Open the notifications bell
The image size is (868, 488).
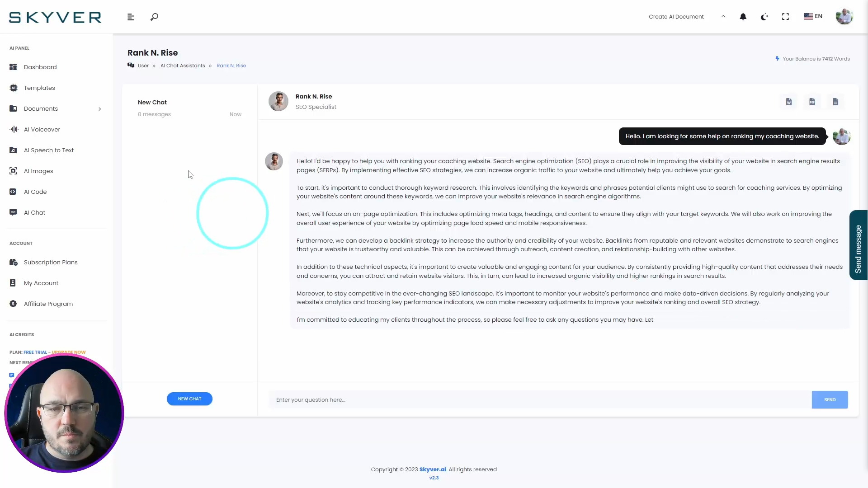click(743, 17)
